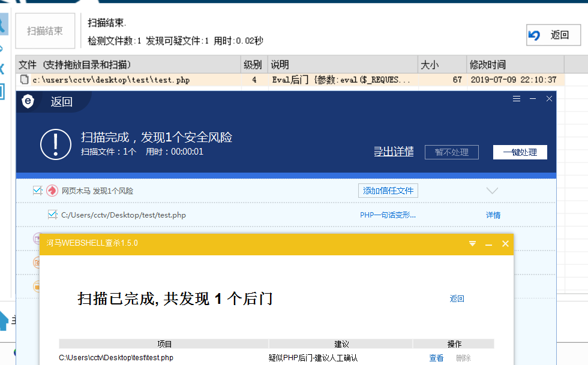The height and width of the screenshot is (365, 588).
Task: Select the c:\users\cctv\desktop\test\test.php row
Action: tap(290, 80)
